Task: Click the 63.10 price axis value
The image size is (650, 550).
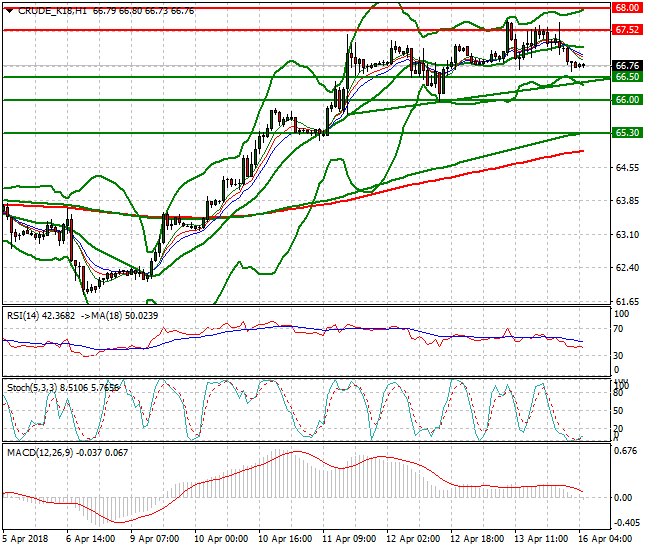Action: point(627,235)
